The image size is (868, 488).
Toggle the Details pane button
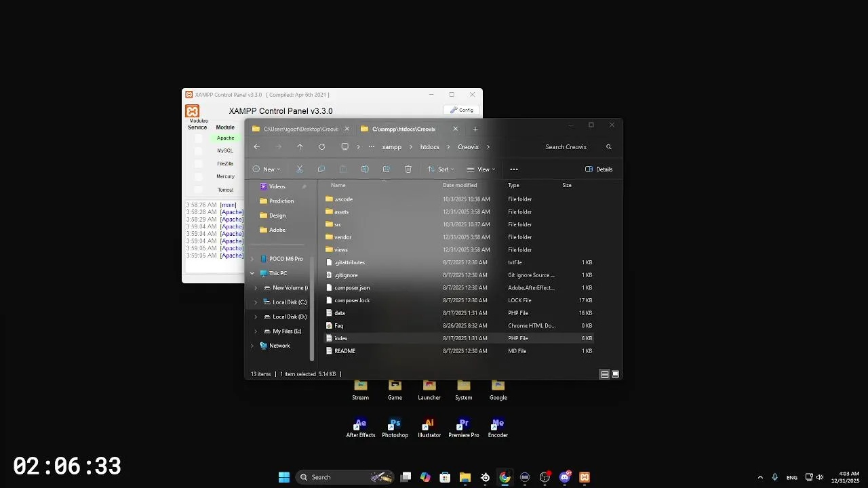coord(599,169)
